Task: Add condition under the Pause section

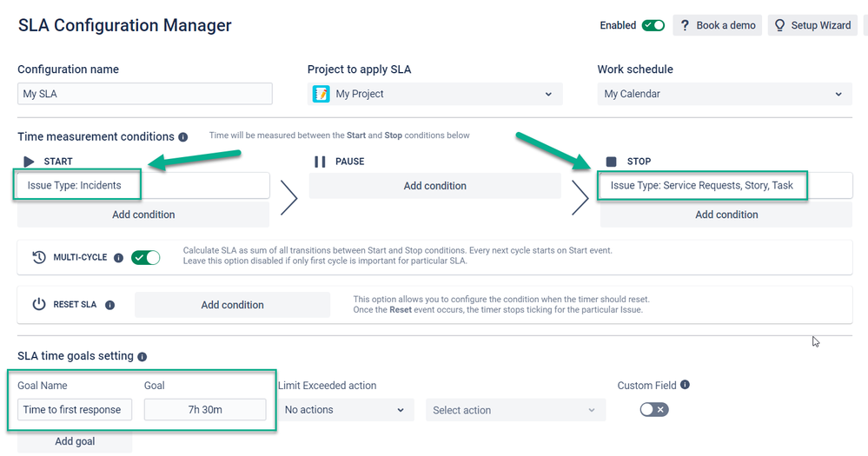Action: pyautogui.click(x=435, y=186)
